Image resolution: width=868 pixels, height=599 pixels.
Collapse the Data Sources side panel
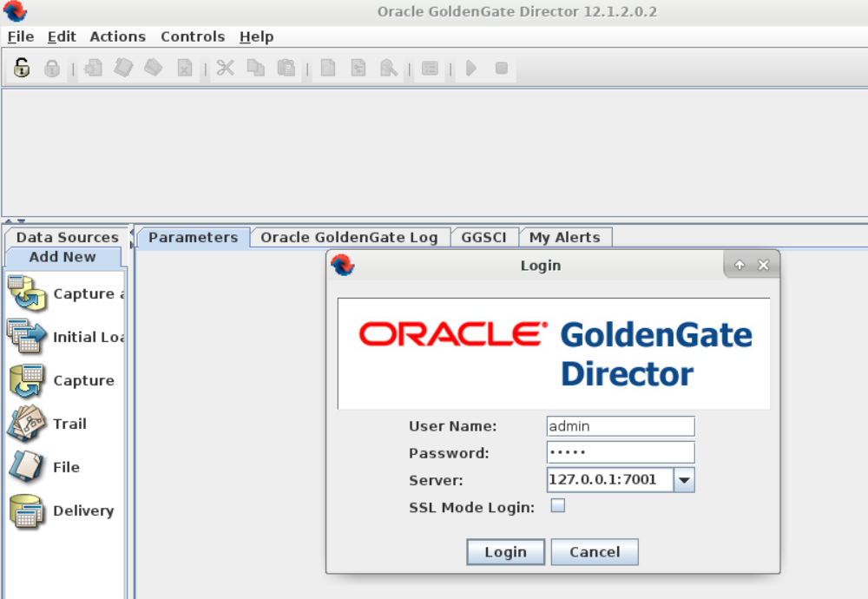coord(131,233)
